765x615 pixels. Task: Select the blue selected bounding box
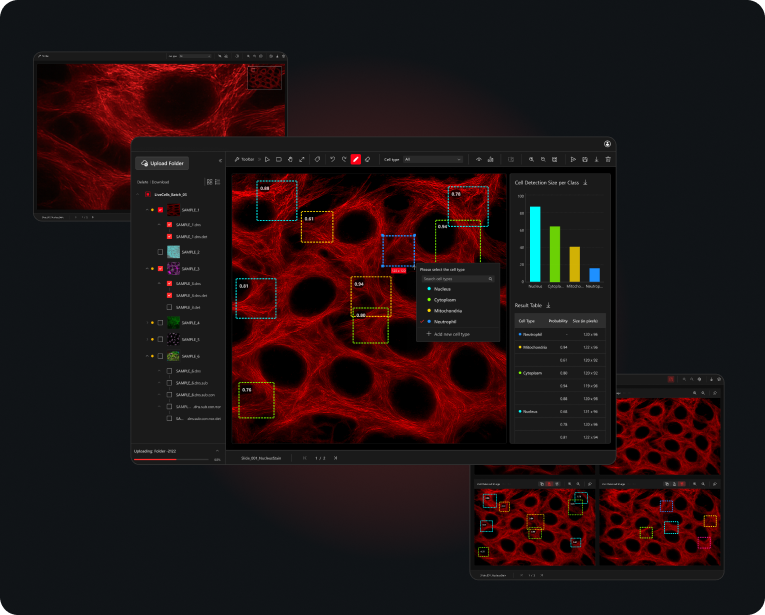click(399, 251)
